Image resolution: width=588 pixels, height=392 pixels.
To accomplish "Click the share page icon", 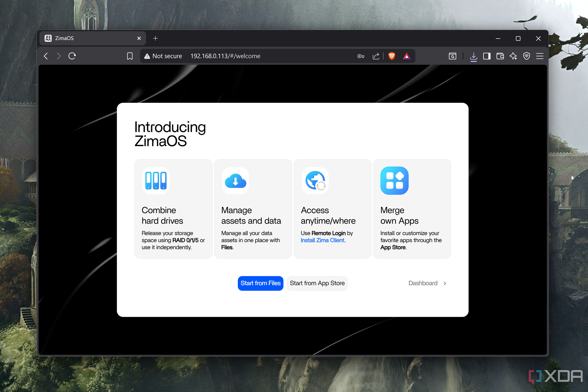I will point(376,56).
